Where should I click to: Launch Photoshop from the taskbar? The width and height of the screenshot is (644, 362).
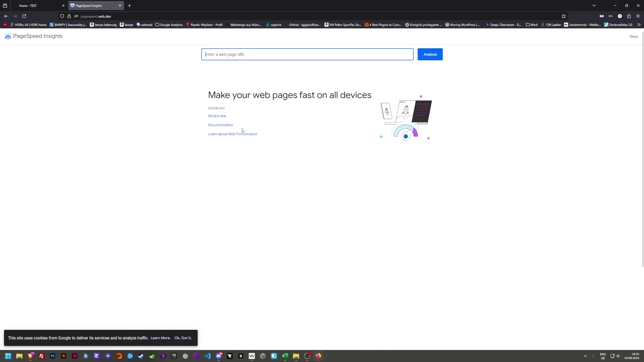53,356
